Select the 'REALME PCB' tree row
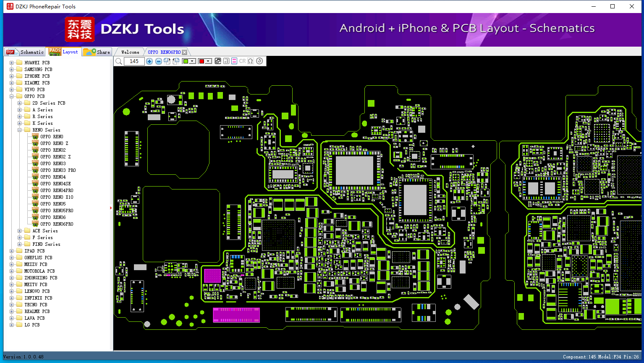 click(37, 311)
